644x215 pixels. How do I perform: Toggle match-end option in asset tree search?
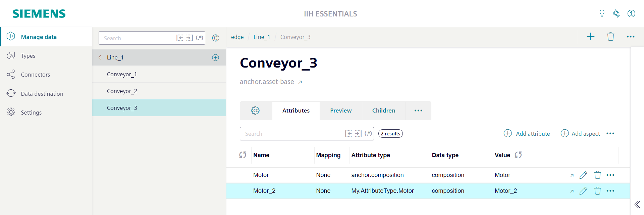pos(190,38)
